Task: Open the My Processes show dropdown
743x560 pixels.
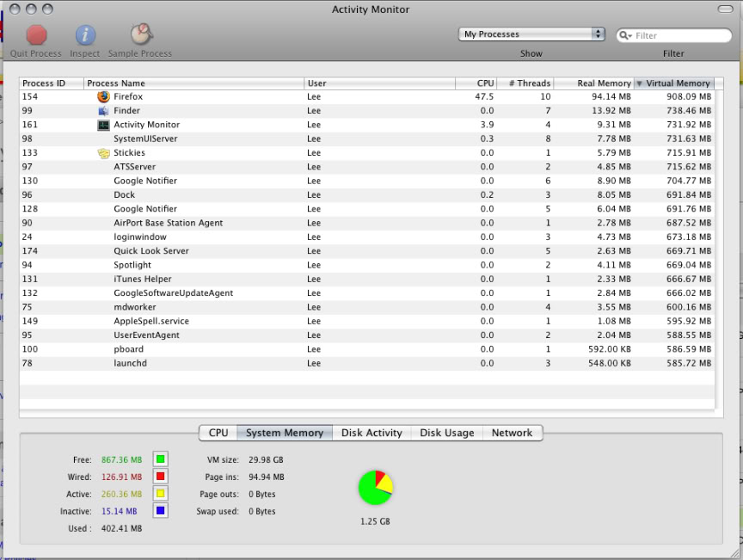Action: (531, 34)
